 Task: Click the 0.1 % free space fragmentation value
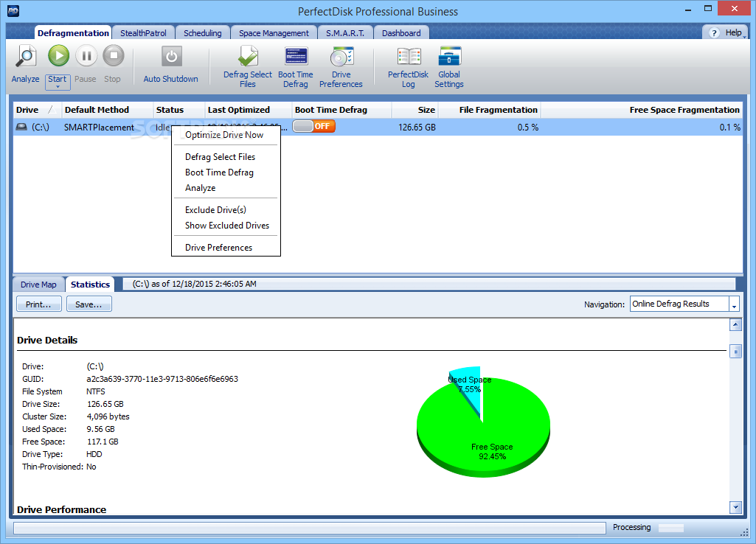pos(730,128)
